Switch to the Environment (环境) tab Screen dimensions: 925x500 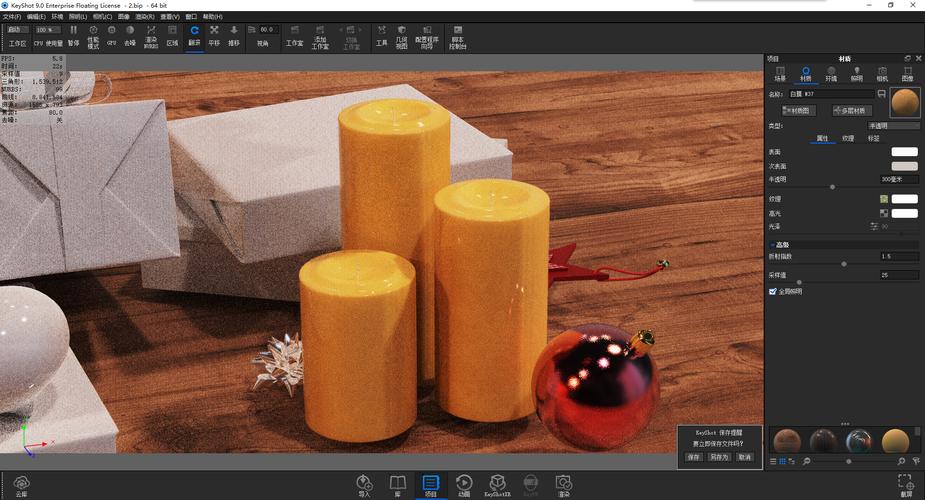pyautogui.click(x=831, y=74)
